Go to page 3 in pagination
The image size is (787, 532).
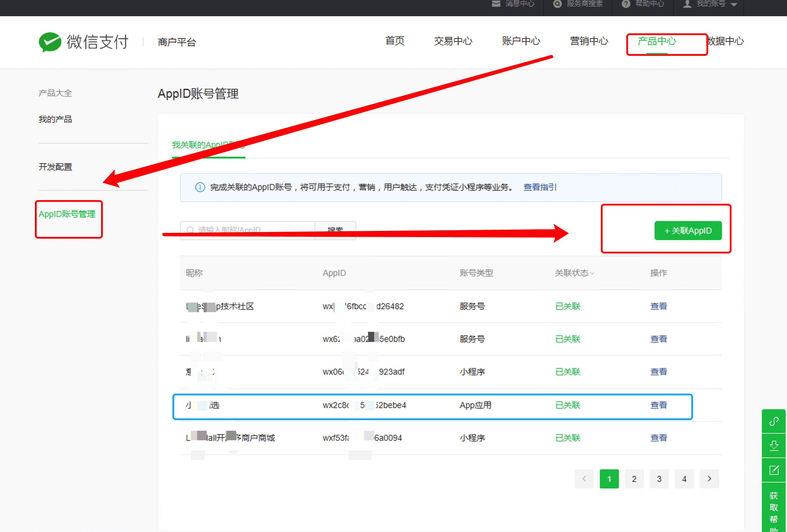659,479
